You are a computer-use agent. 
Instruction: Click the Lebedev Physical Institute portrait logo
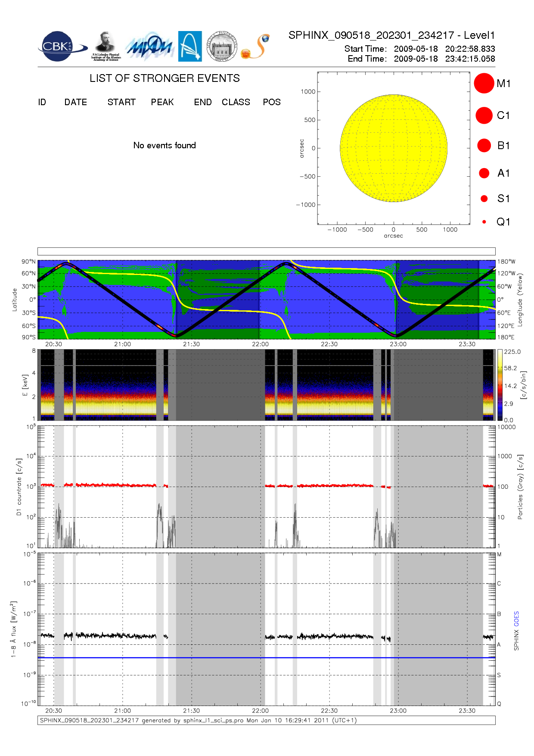(106, 46)
